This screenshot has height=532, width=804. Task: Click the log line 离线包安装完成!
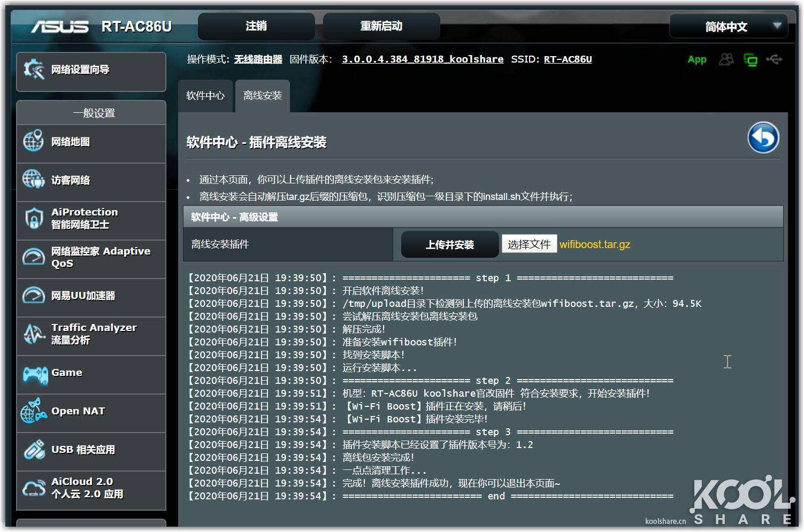[x=301, y=458]
